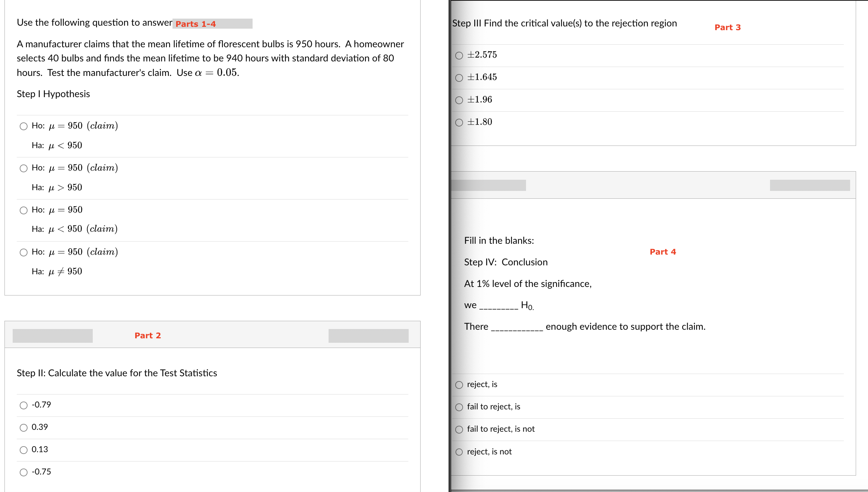The height and width of the screenshot is (492, 868).
Task: Click the gray box at right of Part 4 header
Action: pos(810,185)
